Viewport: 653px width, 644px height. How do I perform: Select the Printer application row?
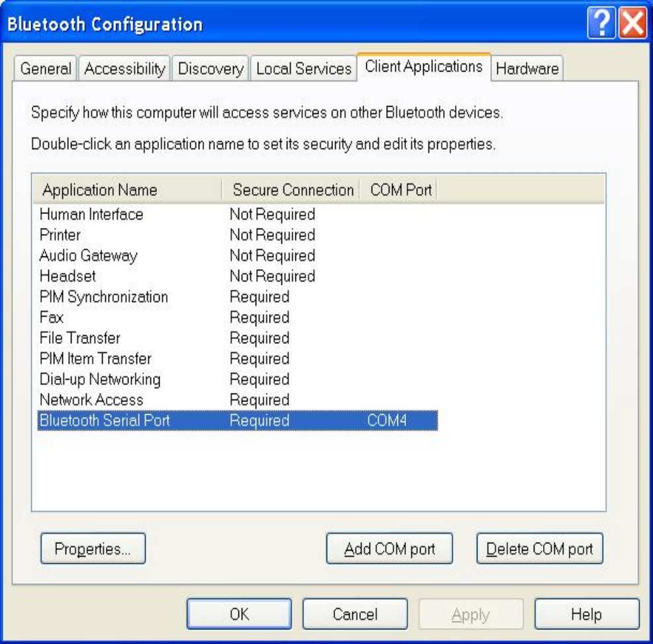237,235
